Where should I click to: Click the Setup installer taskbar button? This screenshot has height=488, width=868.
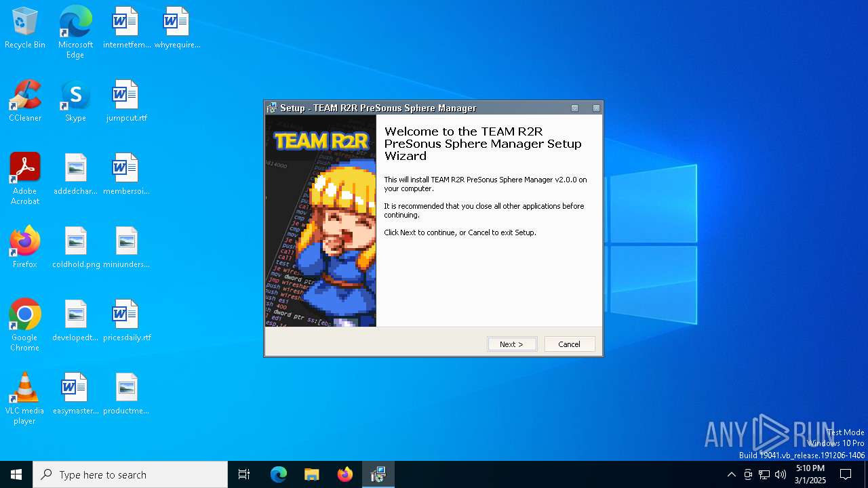pos(378,474)
